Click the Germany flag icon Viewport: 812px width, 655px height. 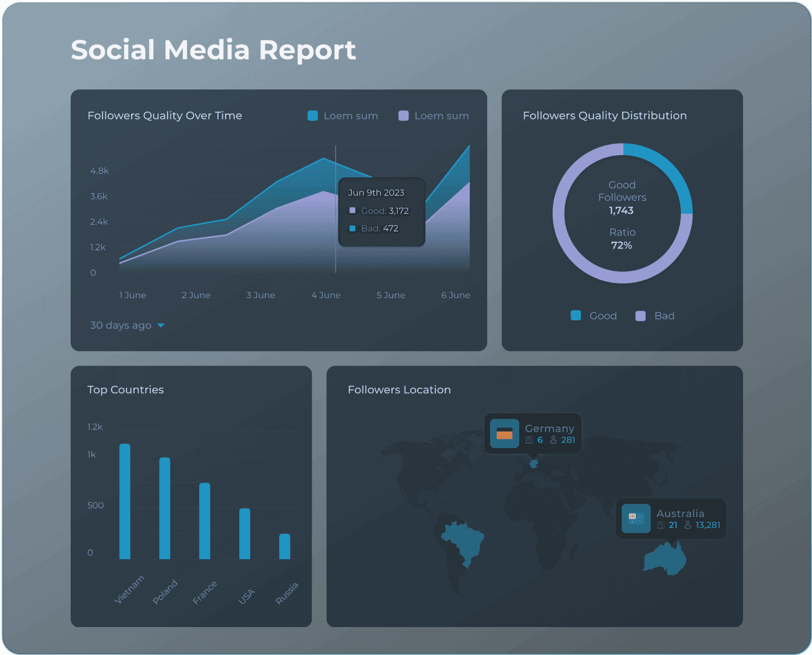[x=504, y=434]
